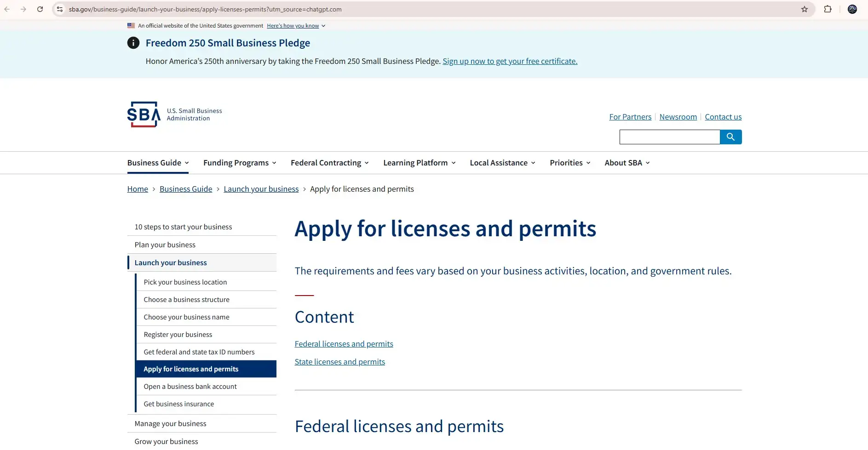Select highlighted Apply for licenses and permits item

[x=207, y=369]
